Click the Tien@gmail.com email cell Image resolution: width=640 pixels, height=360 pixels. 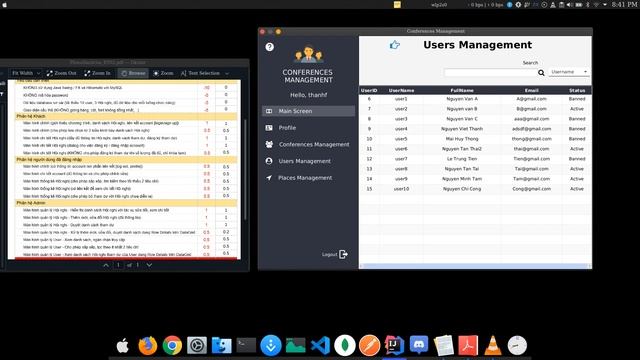(x=531, y=159)
